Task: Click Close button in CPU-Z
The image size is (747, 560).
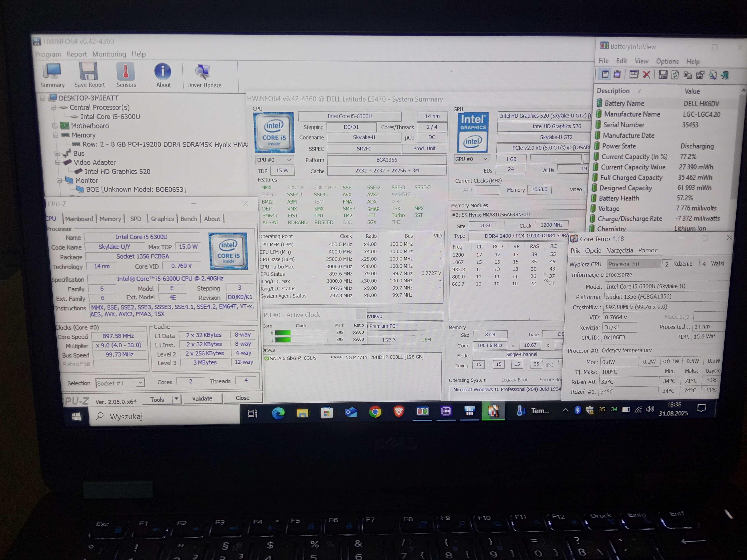Action: coord(242,398)
